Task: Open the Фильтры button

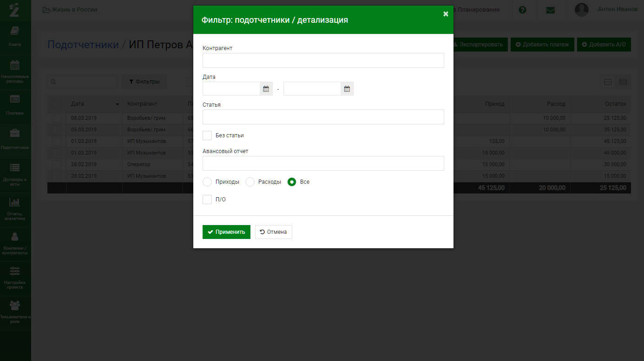Action: (x=144, y=82)
